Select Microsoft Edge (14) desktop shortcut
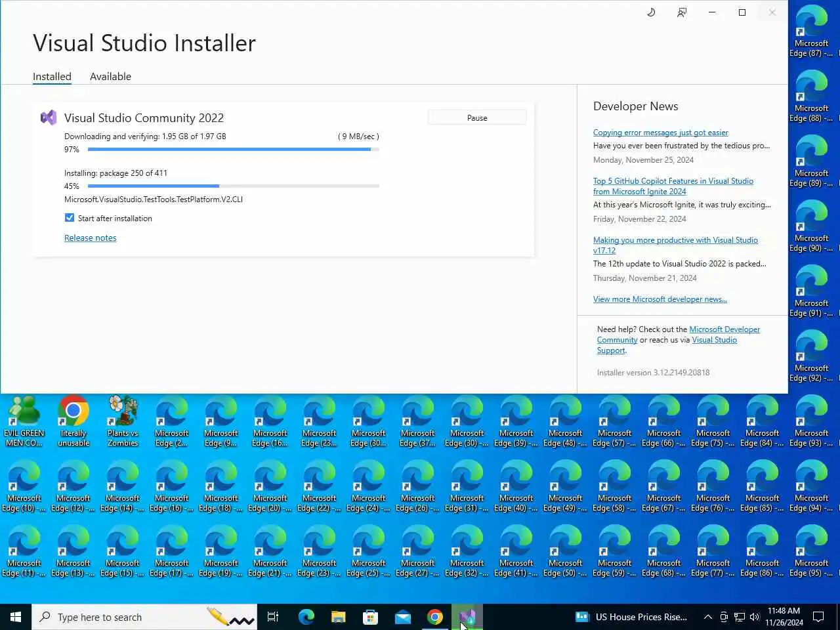This screenshot has height=630, width=840. (123, 487)
